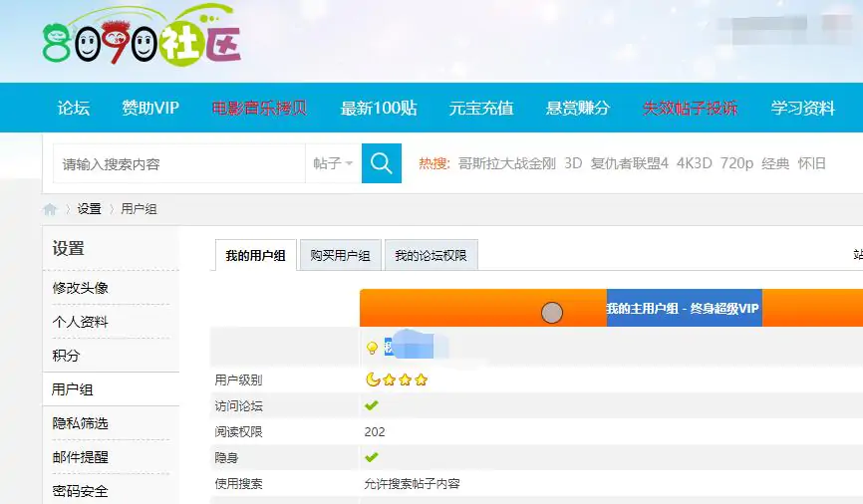Click the 使用搜索 row label

(x=238, y=484)
